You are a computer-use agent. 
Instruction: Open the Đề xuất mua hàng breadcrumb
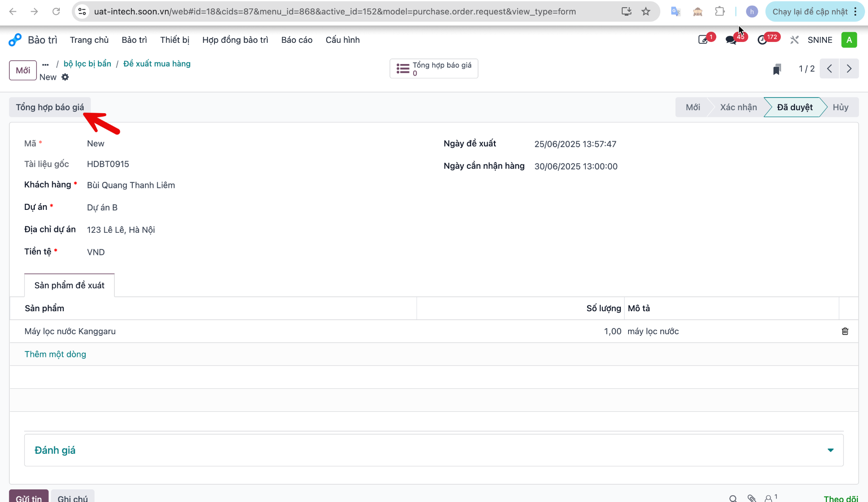[x=157, y=64]
